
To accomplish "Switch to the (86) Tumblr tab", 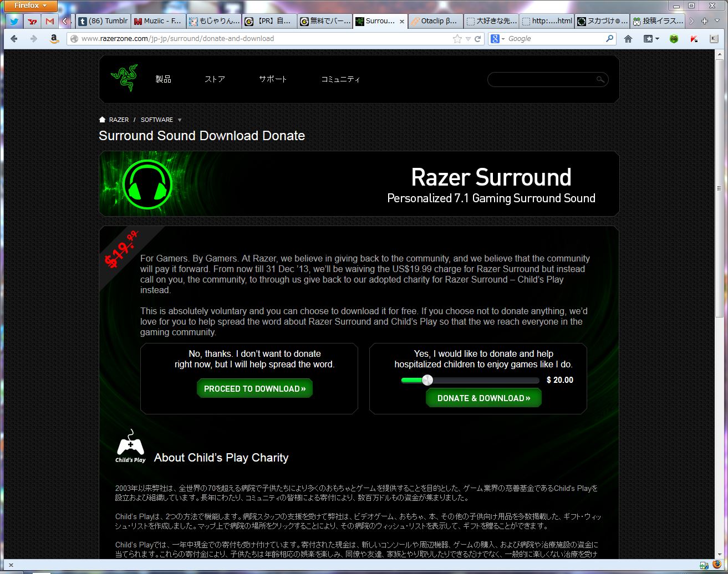I will (103, 22).
